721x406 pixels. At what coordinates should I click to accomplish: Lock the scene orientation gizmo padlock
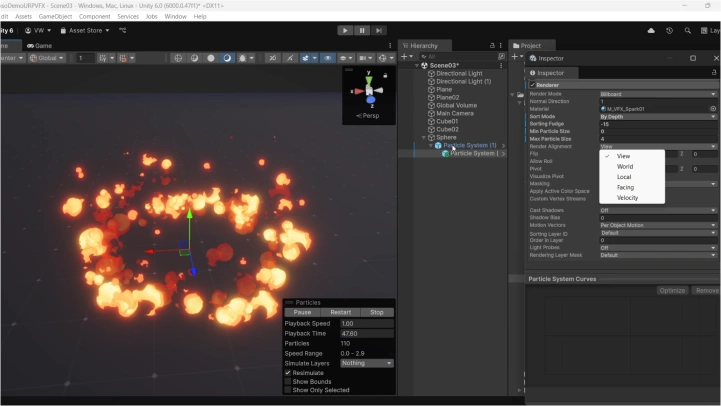[385, 75]
